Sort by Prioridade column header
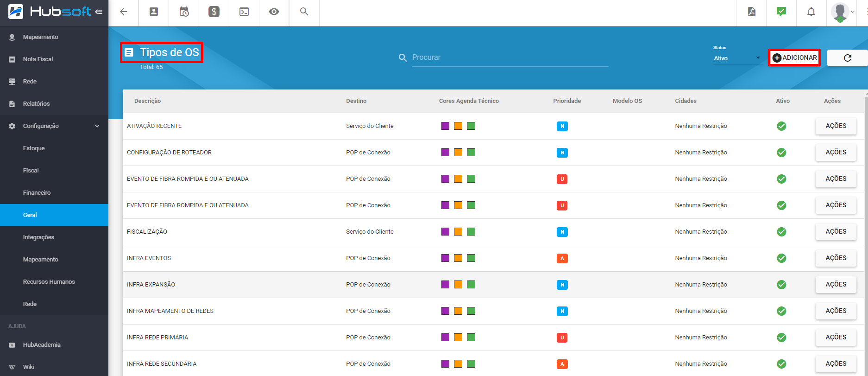868x376 pixels. pos(567,101)
